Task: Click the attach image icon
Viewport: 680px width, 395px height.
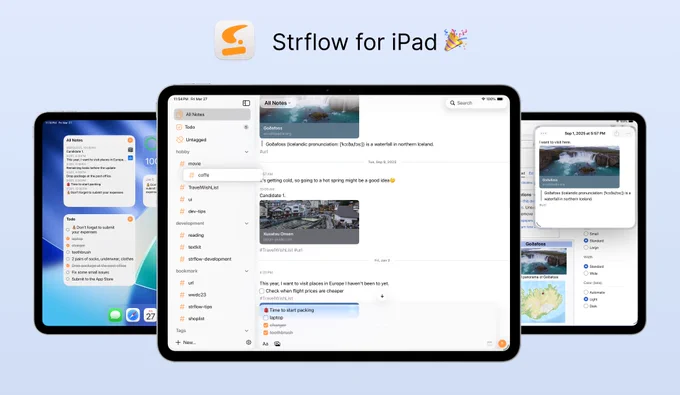Action: [278, 344]
